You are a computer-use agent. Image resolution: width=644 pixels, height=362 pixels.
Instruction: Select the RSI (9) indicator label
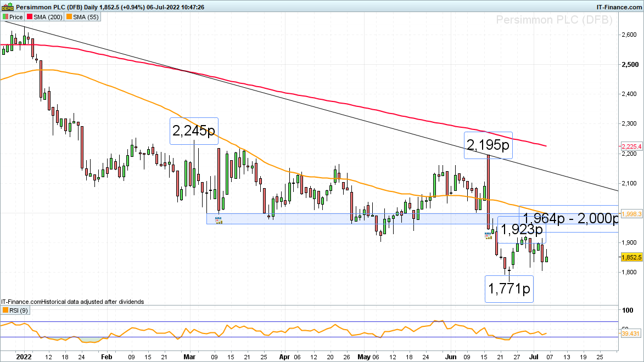(x=19, y=310)
